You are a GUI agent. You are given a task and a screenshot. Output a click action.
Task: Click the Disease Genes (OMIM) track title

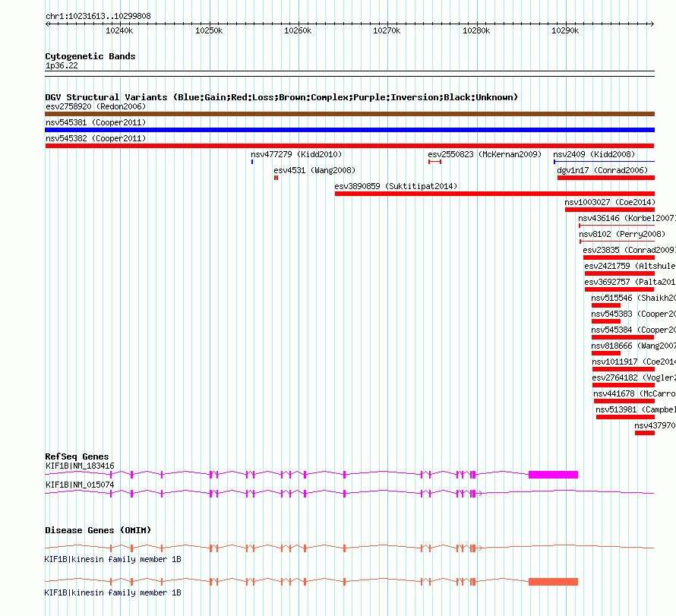pyautogui.click(x=98, y=530)
